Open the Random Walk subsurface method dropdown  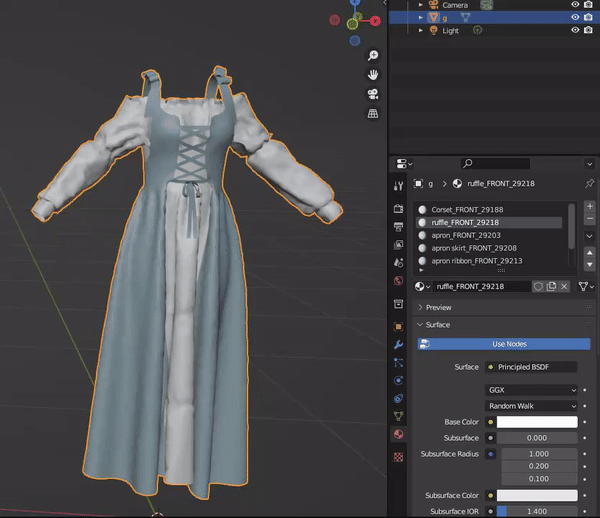coord(531,406)
